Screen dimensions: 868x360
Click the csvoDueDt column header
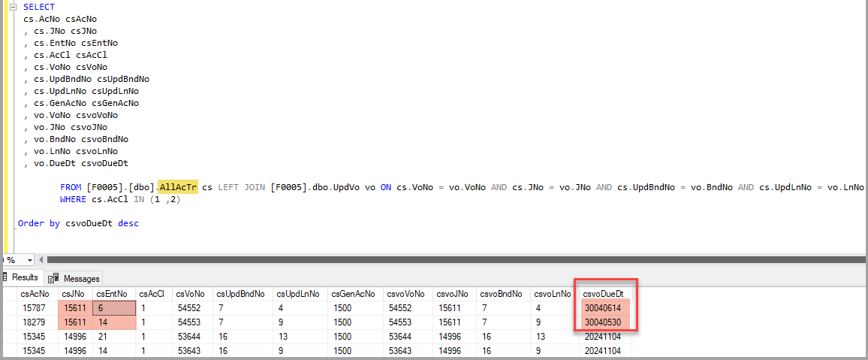click(603, 294)
